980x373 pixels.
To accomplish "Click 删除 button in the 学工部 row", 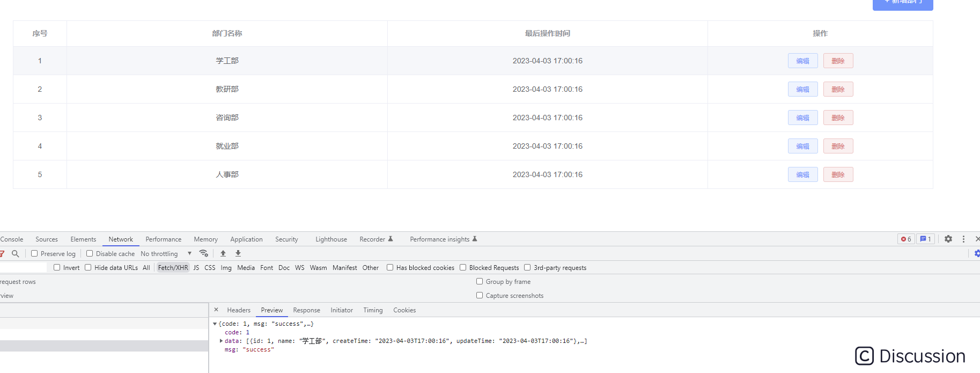I will pyautogui.click(x=838, y=61).
